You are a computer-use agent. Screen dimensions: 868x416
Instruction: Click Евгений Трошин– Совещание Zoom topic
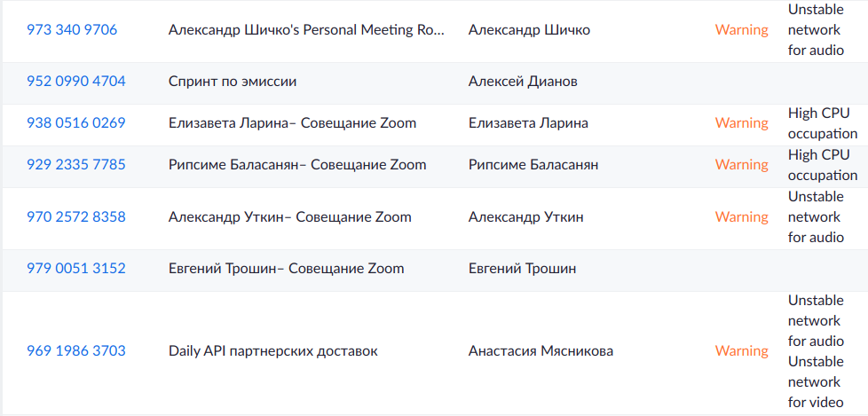[x=286, y=269]
